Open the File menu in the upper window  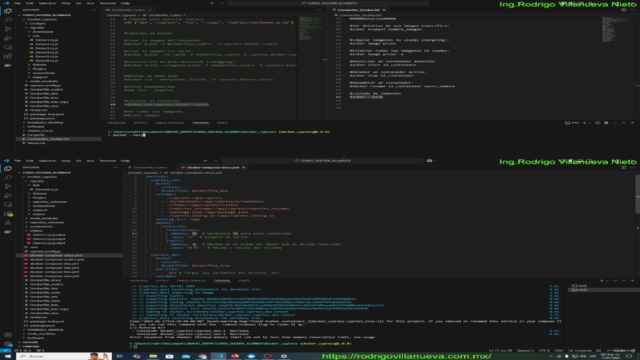17,3
